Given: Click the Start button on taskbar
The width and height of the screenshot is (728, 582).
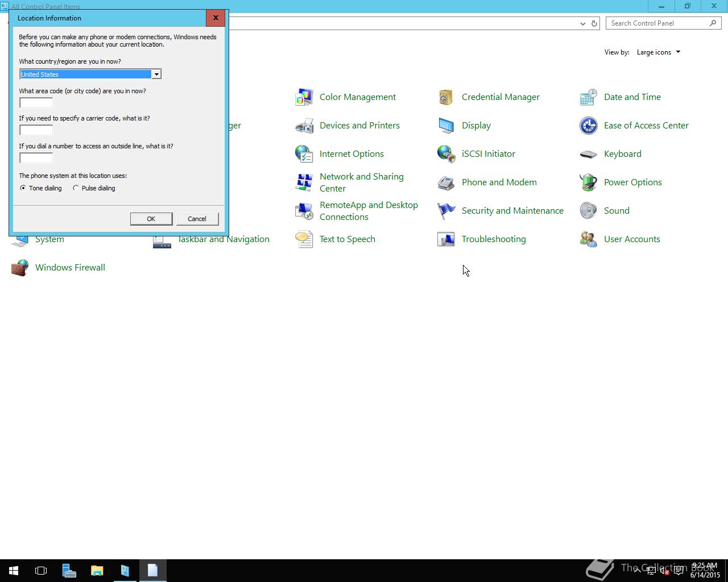Looking at the screenshot, I should point(14,571).
